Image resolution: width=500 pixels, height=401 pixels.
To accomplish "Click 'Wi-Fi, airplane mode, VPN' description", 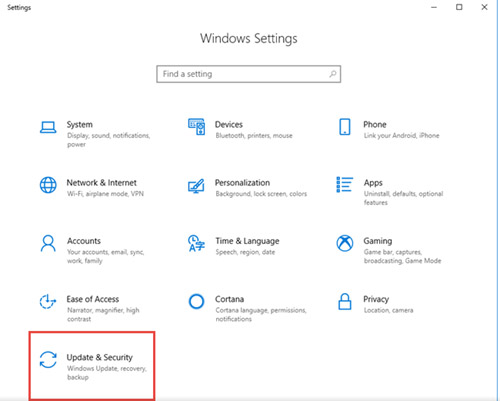I will [105, 194].
